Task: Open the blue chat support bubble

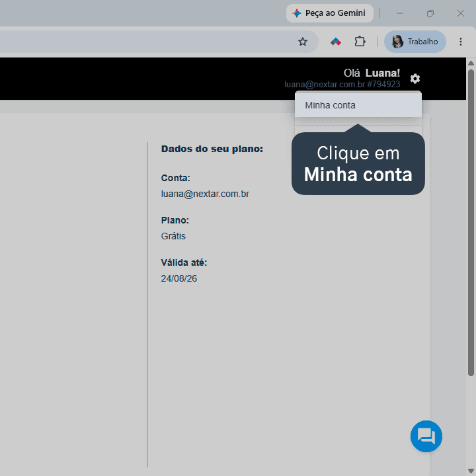Action: 426,436
